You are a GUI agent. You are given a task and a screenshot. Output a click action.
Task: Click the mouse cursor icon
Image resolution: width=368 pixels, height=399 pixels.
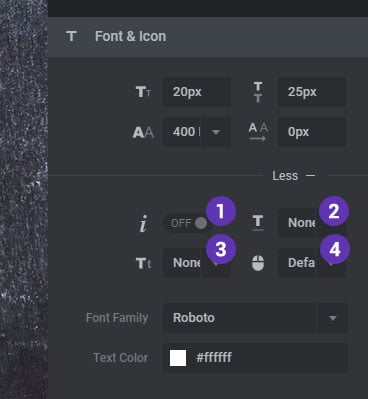[x=258, y=263]
